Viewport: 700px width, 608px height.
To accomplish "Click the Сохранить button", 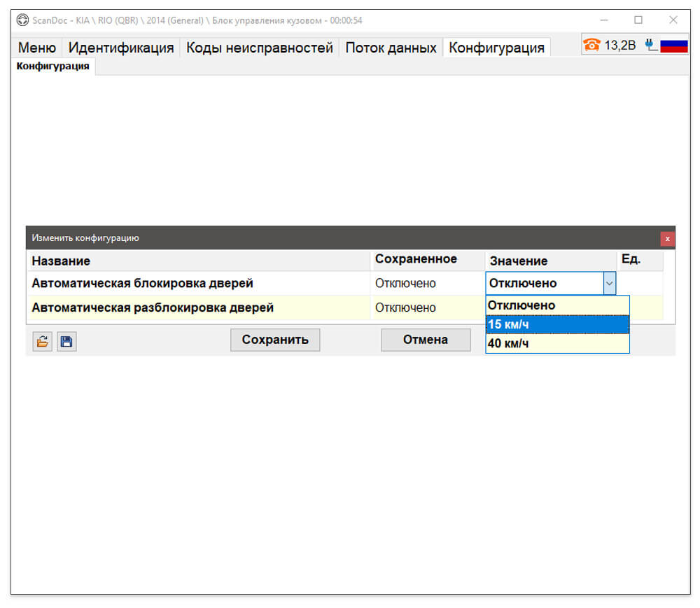I will pyautogui.click(x=275, y=340).
